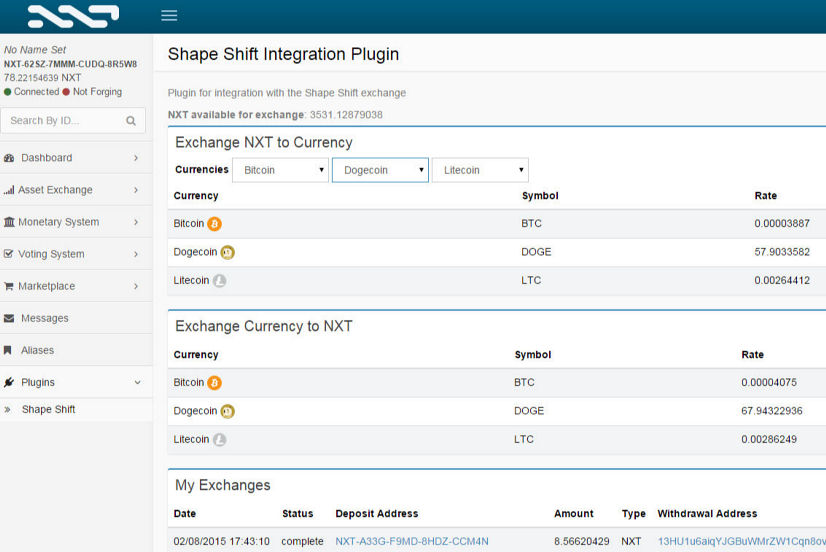Image resolution: width=826 pixels, height=552 pixels.
Task: Click the Messages envelope icon
Action: (9, 319)
